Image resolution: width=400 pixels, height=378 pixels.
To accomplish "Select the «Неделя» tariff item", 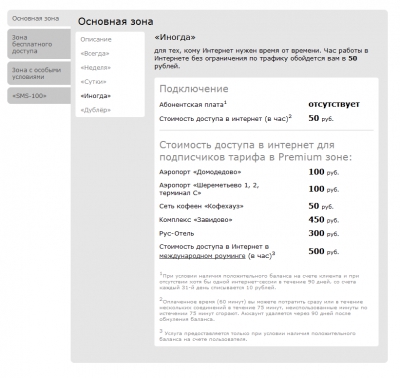I will (x=96, y=68).
